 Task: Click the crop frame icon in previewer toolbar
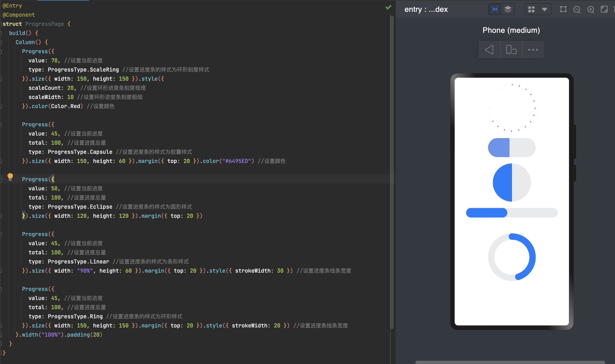pyautogui.click(x=563, y=9)
